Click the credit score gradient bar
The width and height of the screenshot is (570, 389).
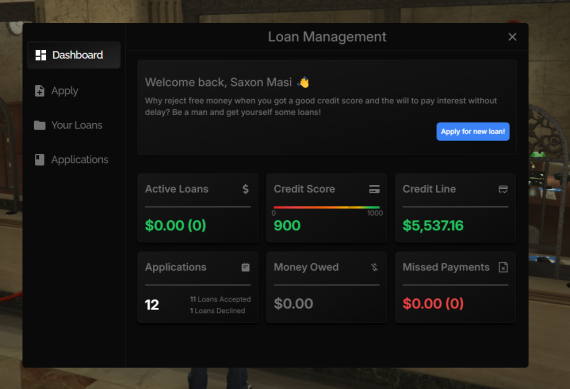point(326,208)
